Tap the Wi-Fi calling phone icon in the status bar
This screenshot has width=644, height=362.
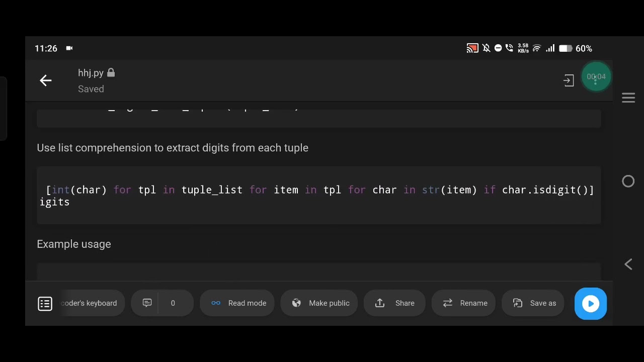point(509,48)
